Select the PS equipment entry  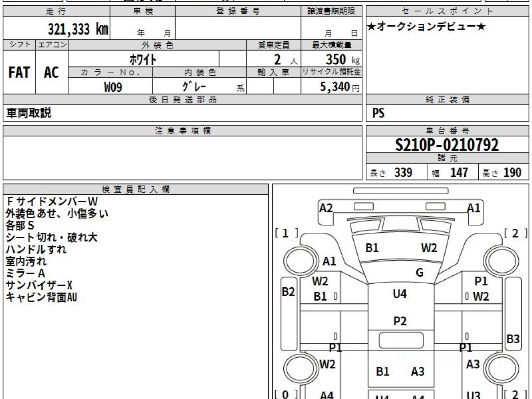[378, 113]
